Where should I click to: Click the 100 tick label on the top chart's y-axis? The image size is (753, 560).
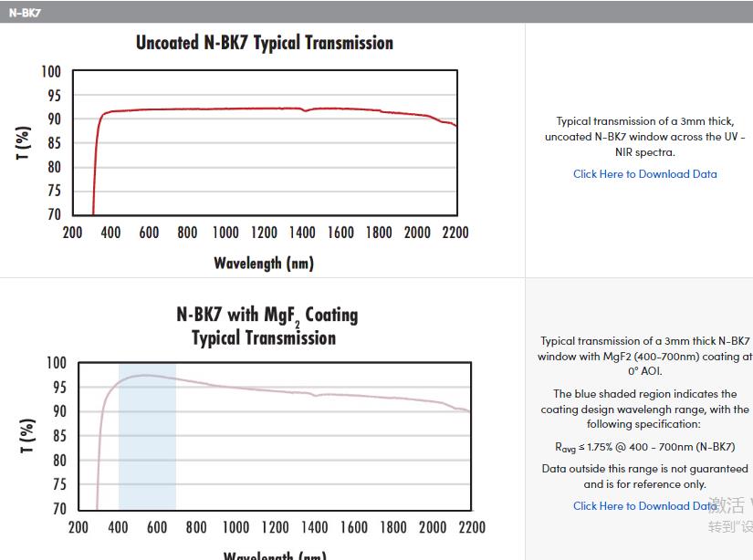click(51, 72)
